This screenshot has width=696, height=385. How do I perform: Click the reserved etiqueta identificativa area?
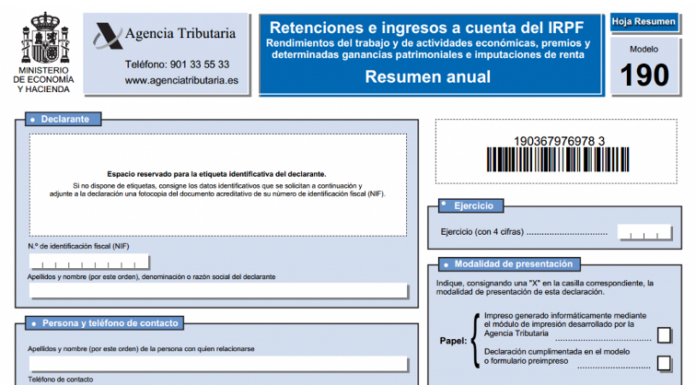[218, 185]
